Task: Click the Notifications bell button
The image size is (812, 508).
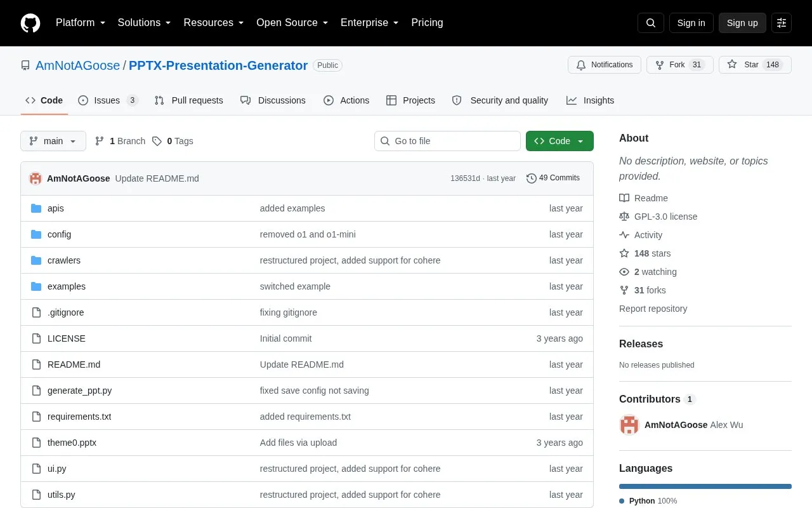Action: tap(605, 65)
